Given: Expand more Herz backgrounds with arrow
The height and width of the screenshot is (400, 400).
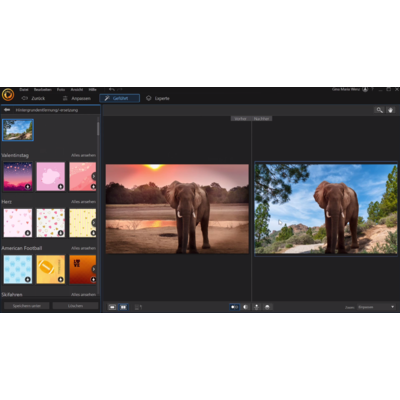Looking at the screenshot, I should pos(94,222).
